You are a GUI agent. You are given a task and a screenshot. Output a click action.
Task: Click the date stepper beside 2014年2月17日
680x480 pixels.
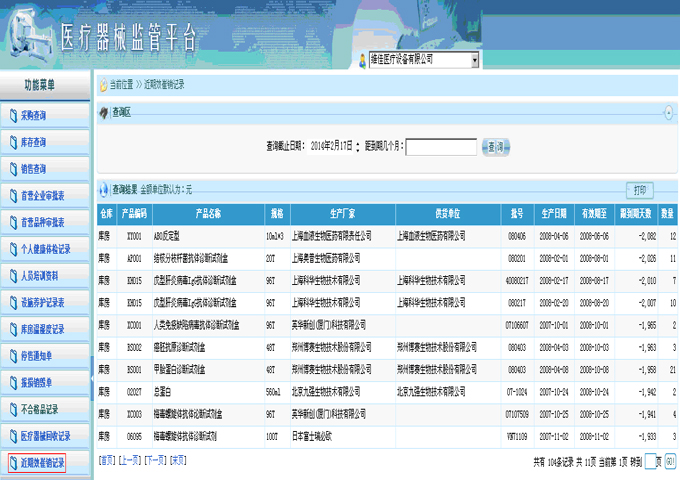(x=358, y=147)
